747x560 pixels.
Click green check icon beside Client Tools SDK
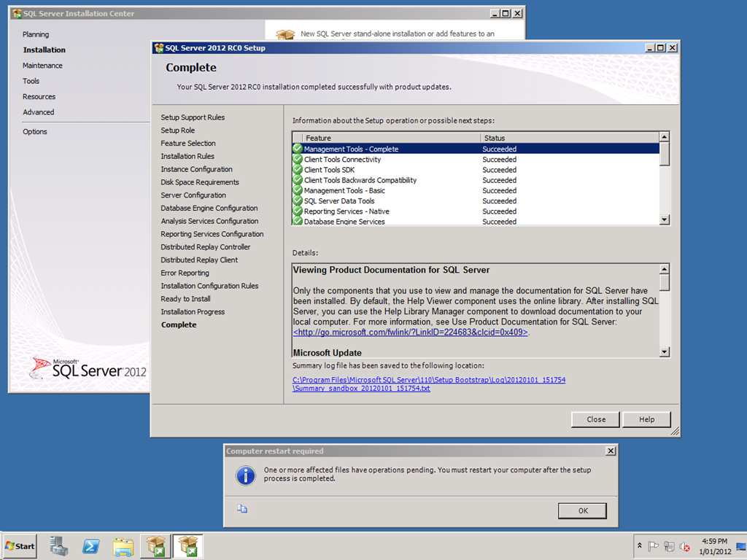click(x=298, y=170)
